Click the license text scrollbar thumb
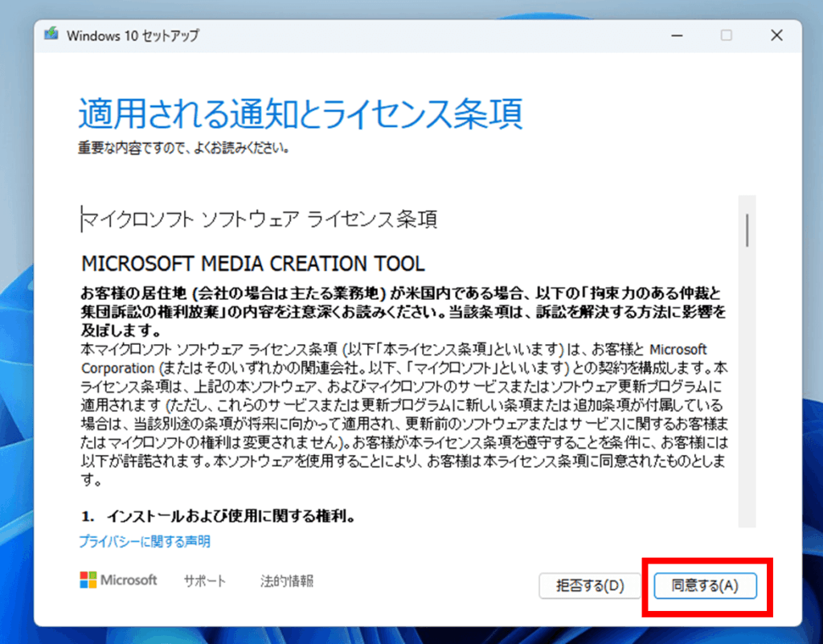The image size is (823, 644). coord(747,230)
